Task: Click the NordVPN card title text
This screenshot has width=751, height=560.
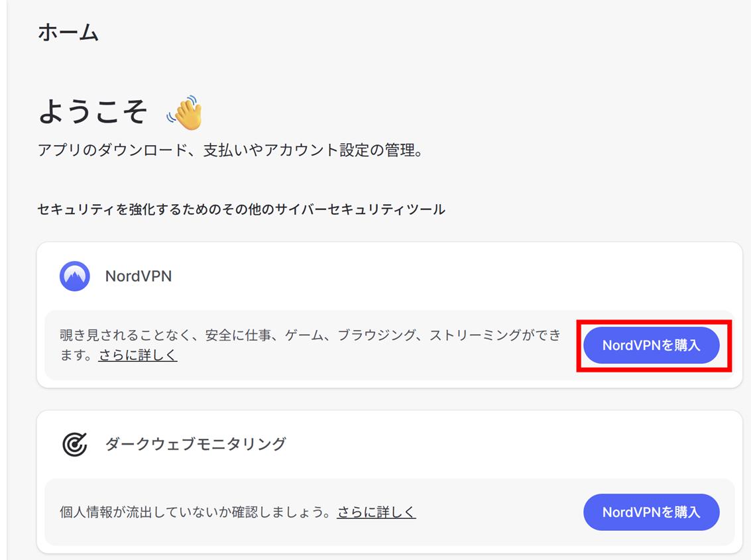Action: [x=139, y=276]
